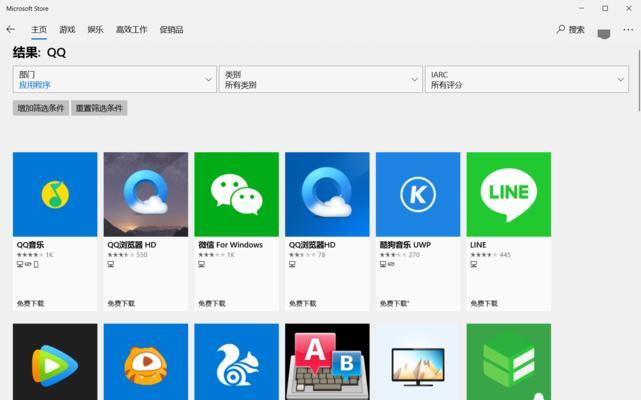Click the 增加筛选条件 button

tap(41, 108)
